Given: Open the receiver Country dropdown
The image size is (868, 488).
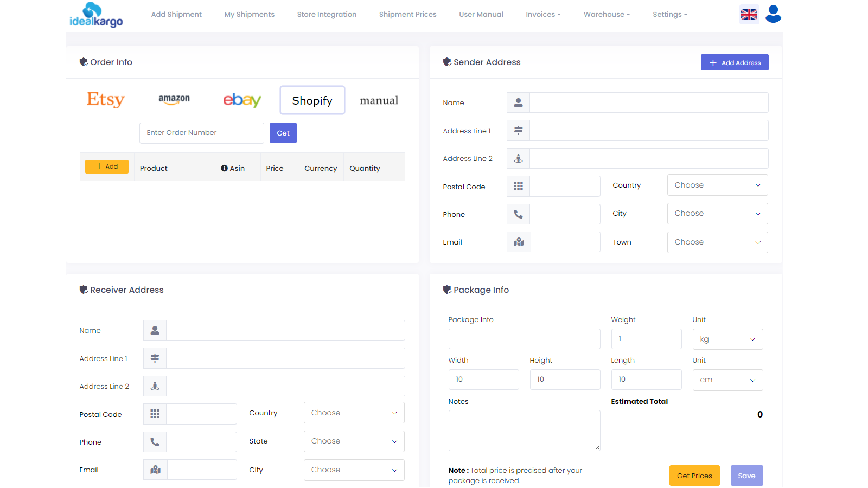Looking at the screenshot, I should coord(354,413).
